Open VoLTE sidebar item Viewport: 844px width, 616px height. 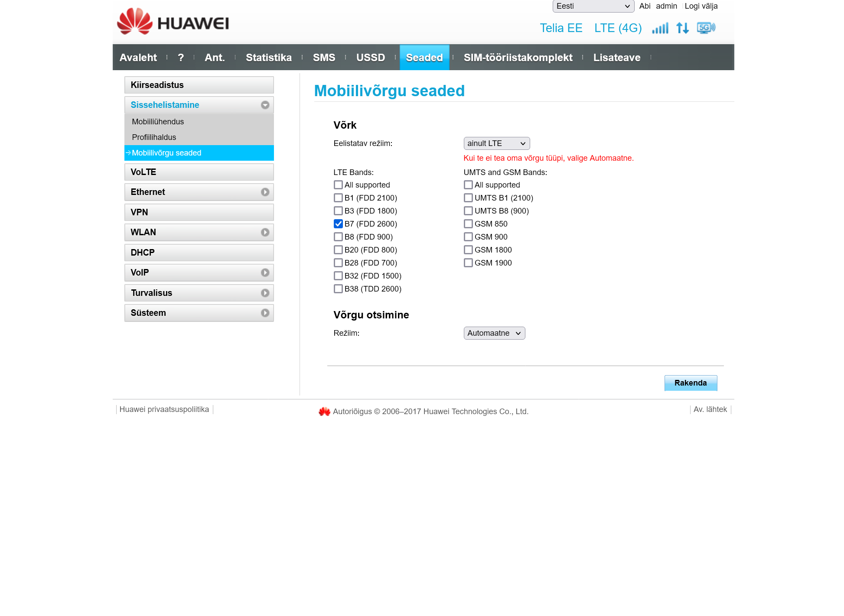[x=199, y=172]
